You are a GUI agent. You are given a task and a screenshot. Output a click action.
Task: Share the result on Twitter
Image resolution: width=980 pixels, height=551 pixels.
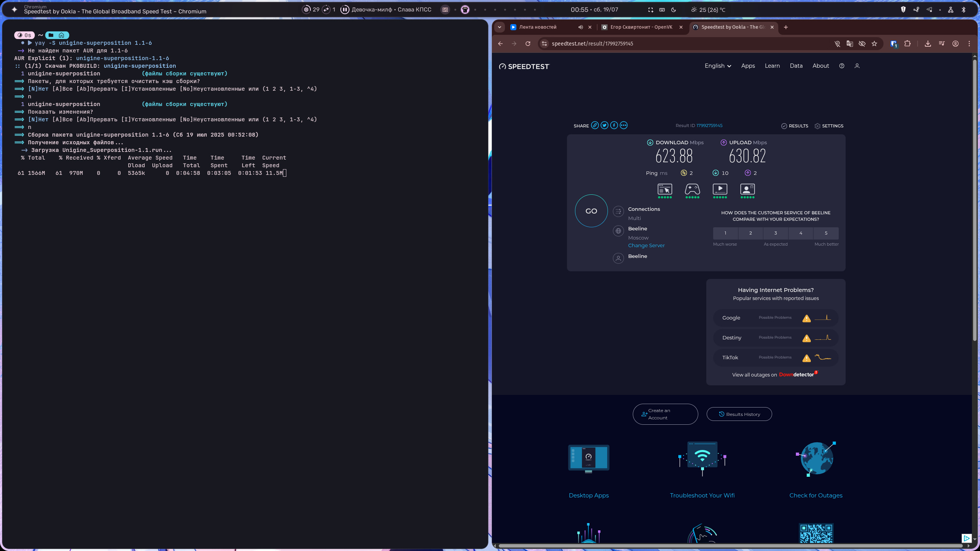(604, 126)
